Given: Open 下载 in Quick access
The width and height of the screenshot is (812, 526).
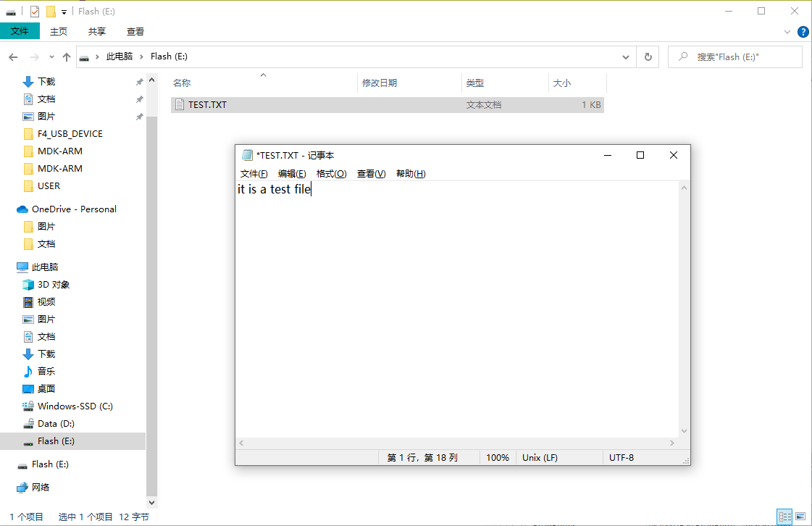Looking at the screenshot, I should click(x=46, y=82).
